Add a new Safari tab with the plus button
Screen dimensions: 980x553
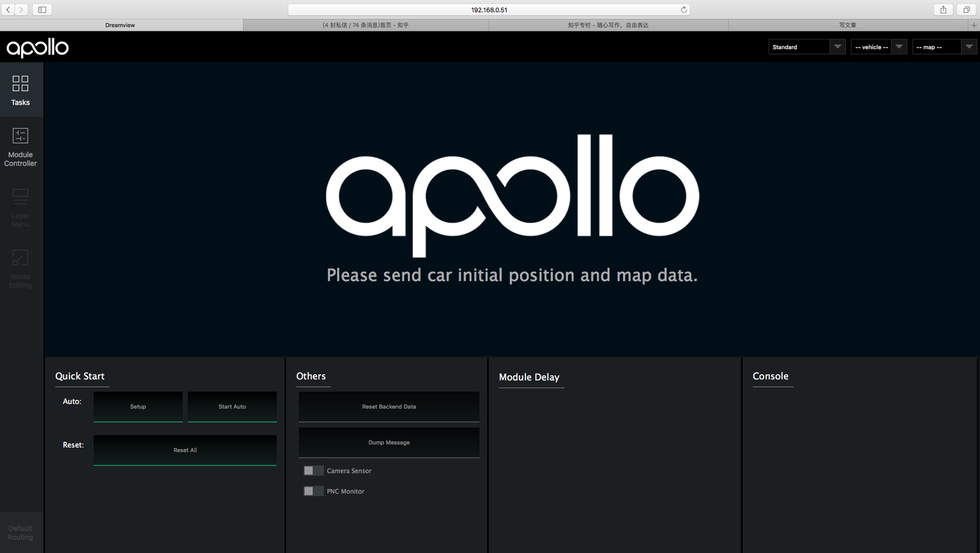tap(974, 25)
